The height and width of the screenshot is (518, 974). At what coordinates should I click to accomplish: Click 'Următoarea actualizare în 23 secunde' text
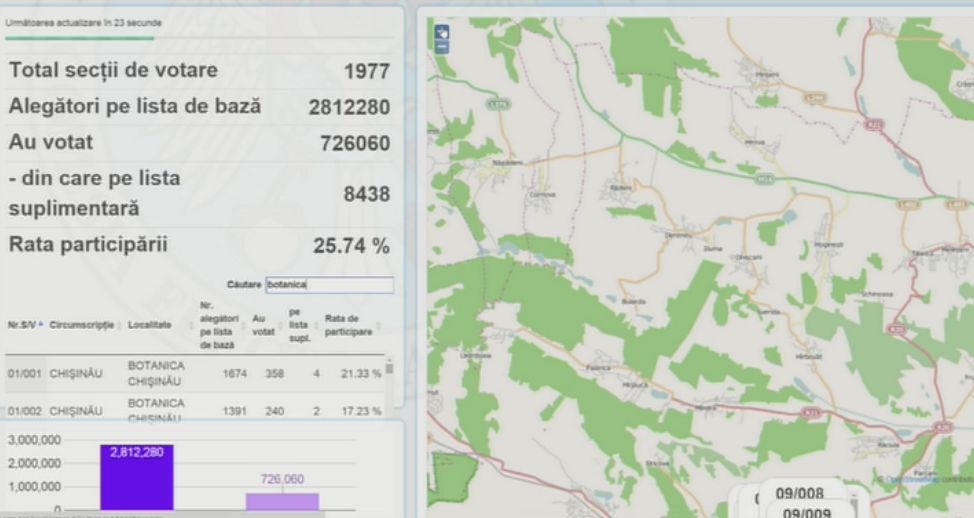click(x=83, y=23)
